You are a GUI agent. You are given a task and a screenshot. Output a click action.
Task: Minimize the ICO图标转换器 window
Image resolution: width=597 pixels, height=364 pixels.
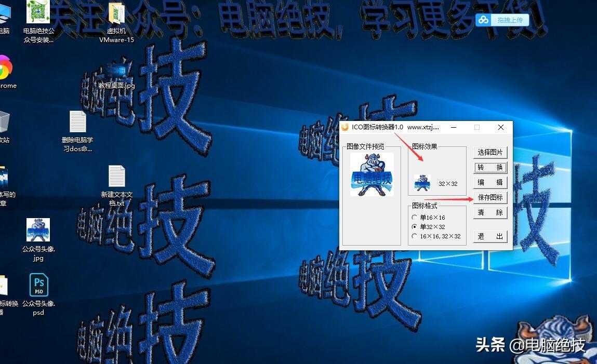pyautogui.click(x=454, y=127)
